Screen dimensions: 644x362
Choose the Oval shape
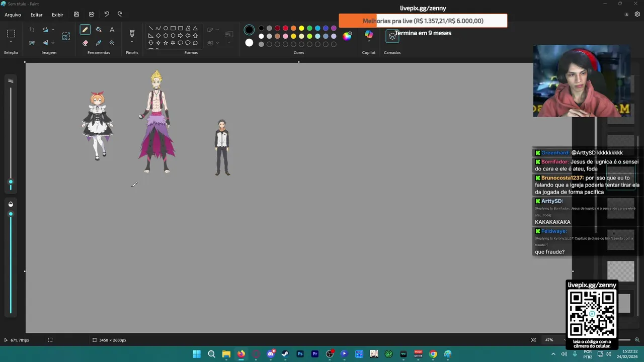click(166, 28)
